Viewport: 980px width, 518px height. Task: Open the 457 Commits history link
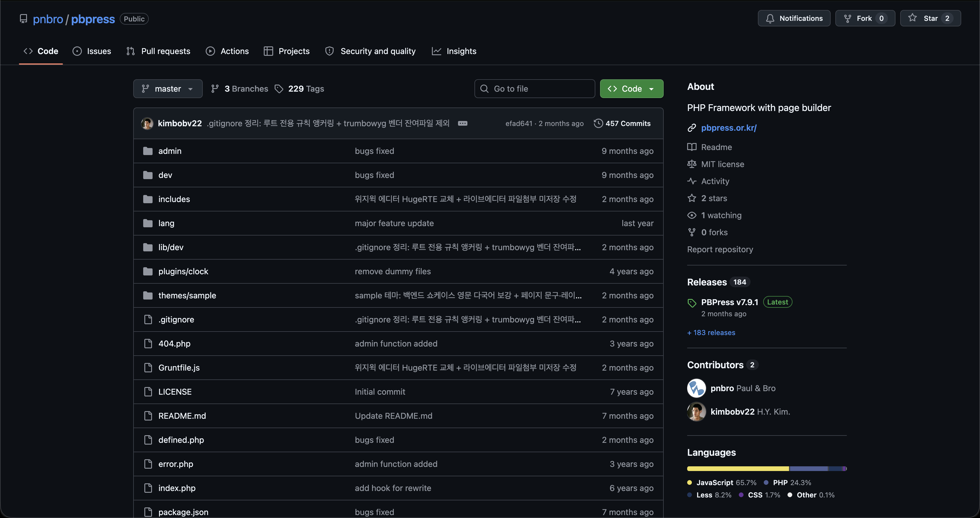point(622,123)
